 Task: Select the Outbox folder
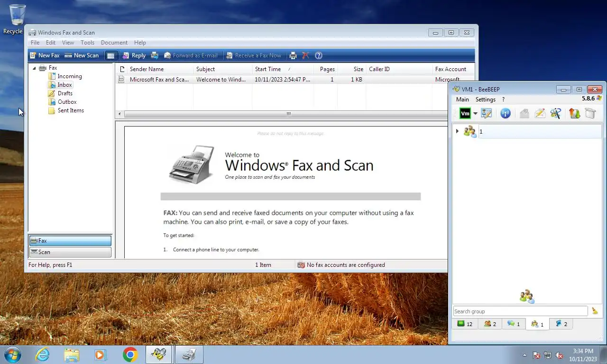[x=67, y=102]
